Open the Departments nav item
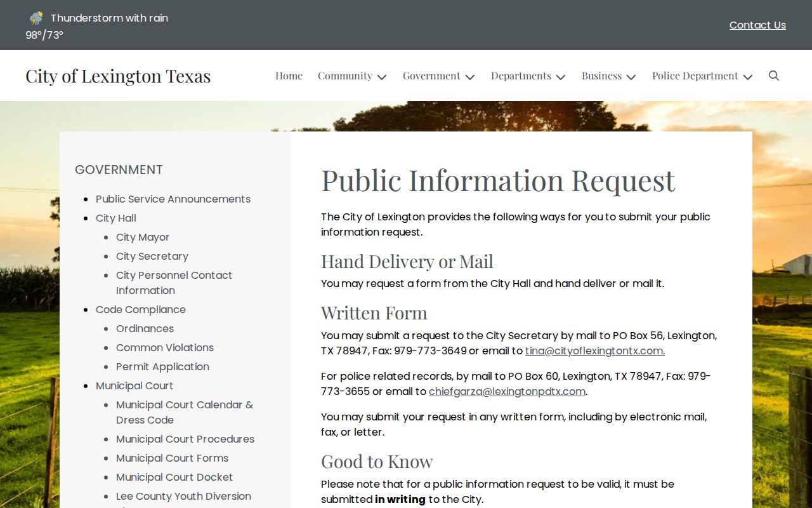 pyautogui.click(x=521, y=76)
